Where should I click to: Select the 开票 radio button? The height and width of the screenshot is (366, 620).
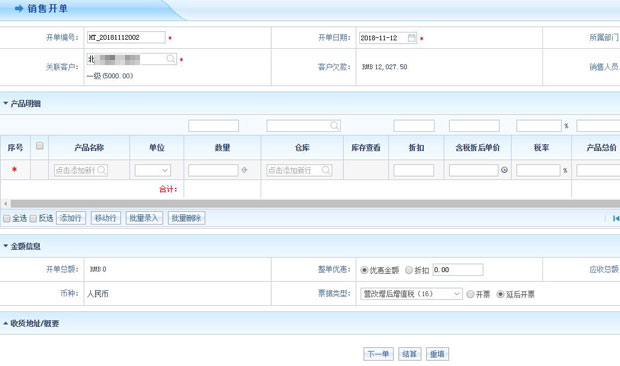(x=470, y=294)
